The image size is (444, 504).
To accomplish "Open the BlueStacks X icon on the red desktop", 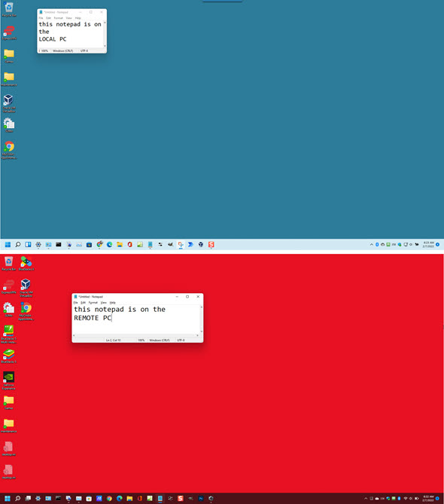I will [26, 264].
